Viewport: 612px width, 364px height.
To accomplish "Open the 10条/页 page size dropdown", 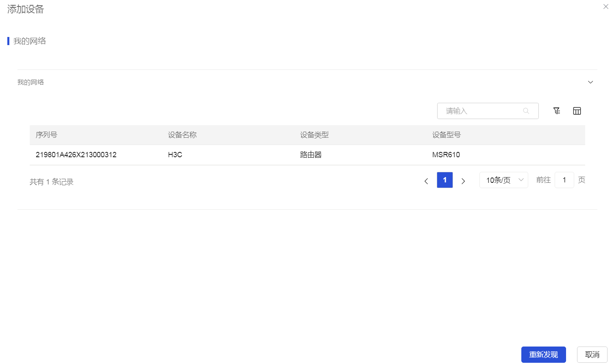I will tap(503, 180).
